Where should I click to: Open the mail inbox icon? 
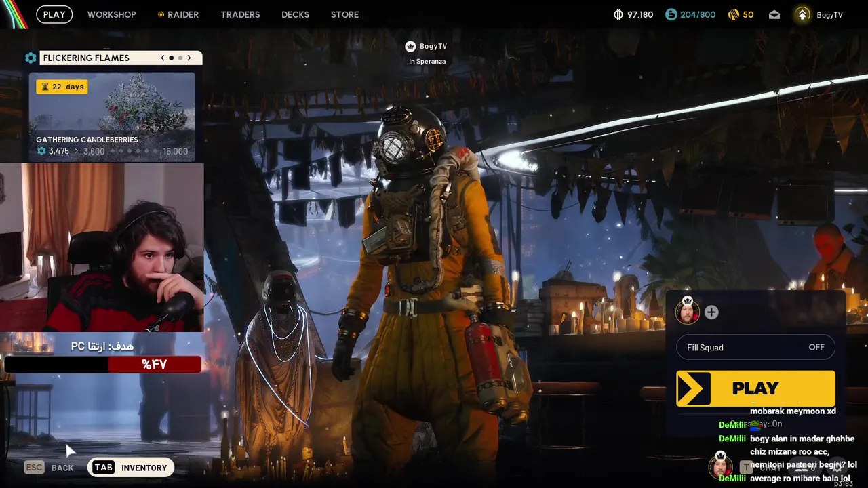point(774,15)
